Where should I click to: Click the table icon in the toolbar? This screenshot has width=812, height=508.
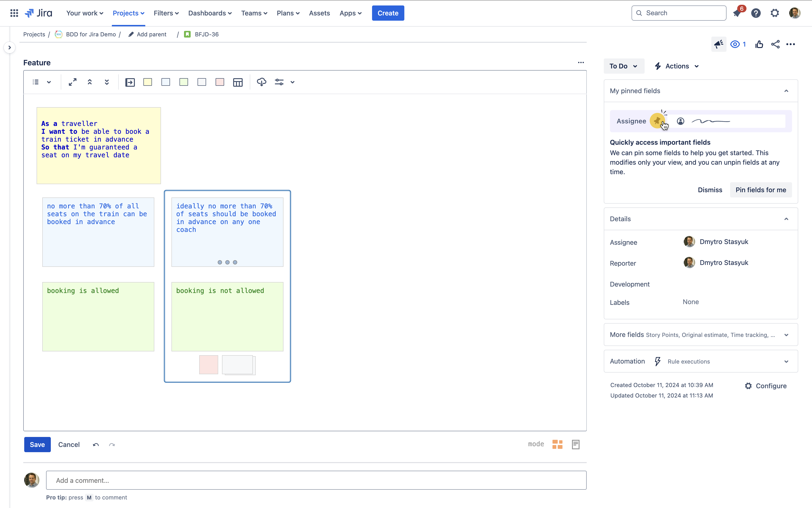tap(238, 82)
